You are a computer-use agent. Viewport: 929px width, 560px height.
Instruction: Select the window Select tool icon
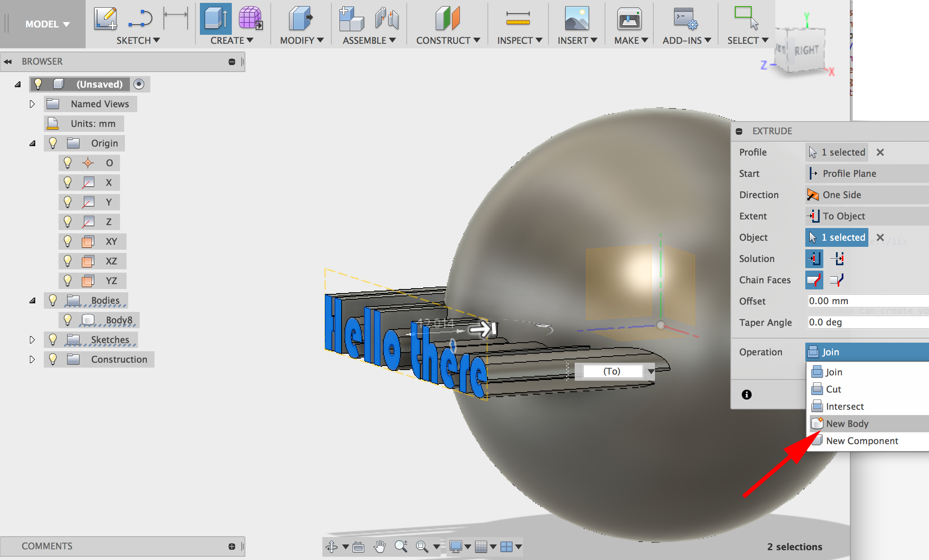[x=746, y=18]
